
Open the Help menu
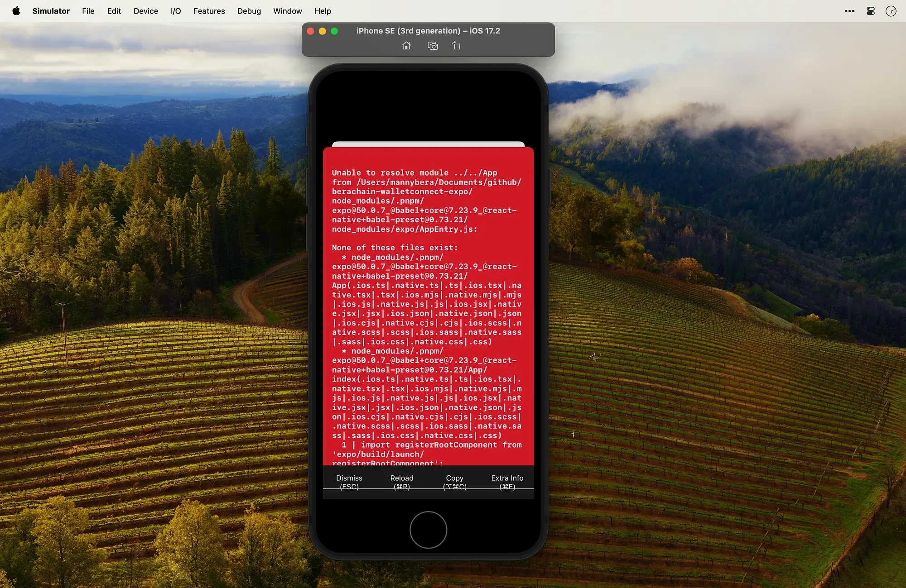[x=323, y=11]
